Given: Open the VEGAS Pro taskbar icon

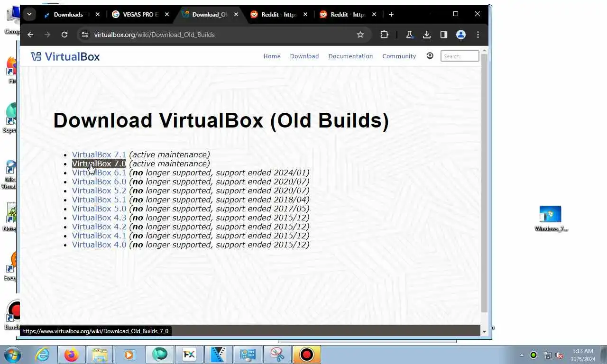Looking at the screenshot, I should click(x=218, y=354).
